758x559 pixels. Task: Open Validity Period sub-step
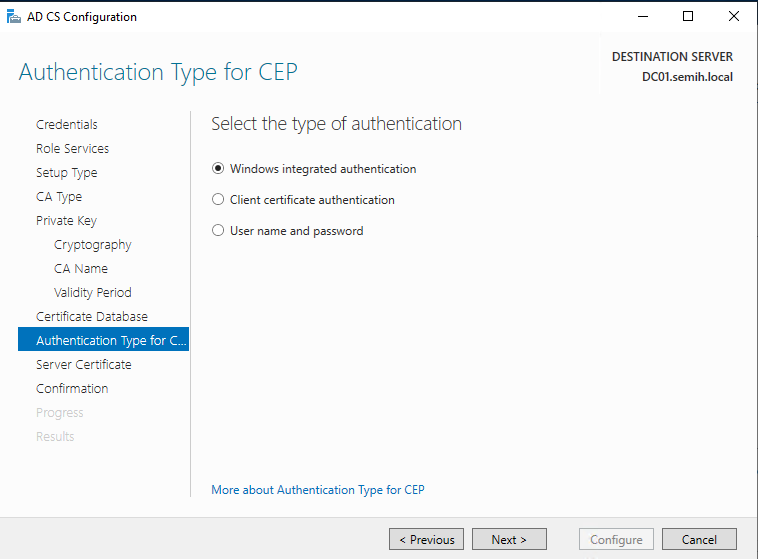click(93, 293)
